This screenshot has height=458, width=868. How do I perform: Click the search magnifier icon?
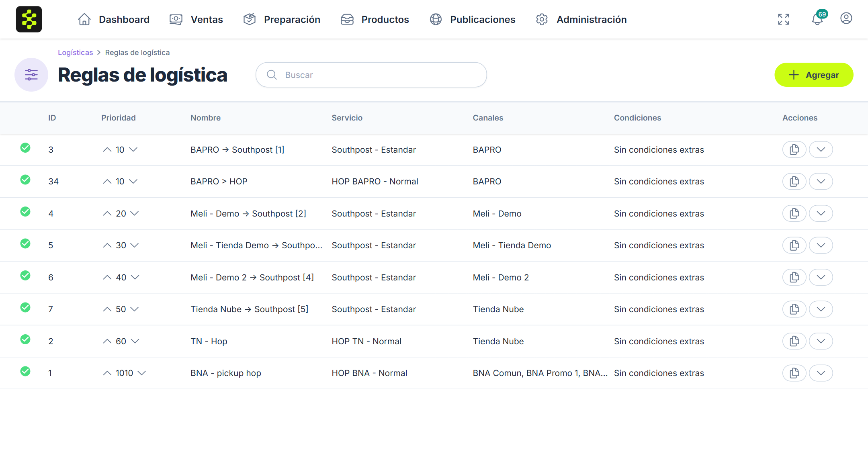point(272,75)
